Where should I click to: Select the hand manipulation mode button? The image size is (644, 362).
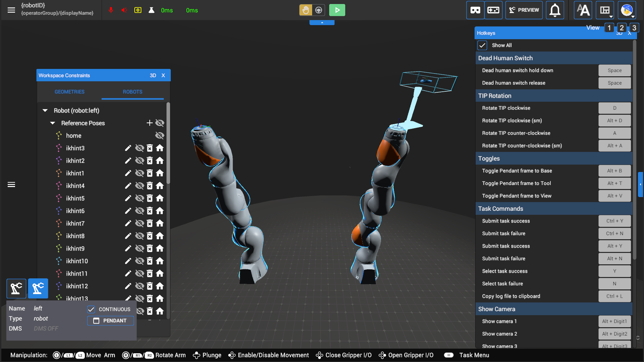[x=305, y=10]
